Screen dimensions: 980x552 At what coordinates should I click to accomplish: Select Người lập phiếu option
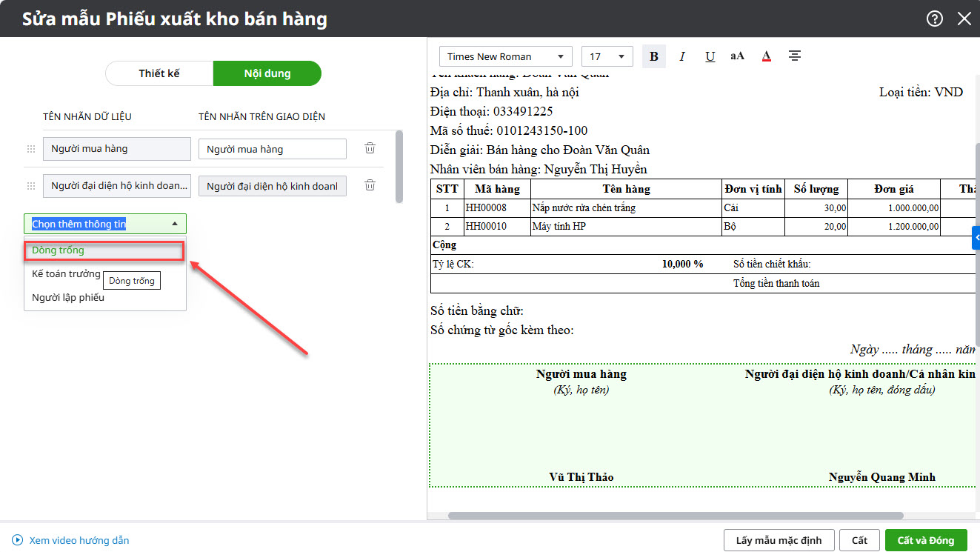click(68, 298)
